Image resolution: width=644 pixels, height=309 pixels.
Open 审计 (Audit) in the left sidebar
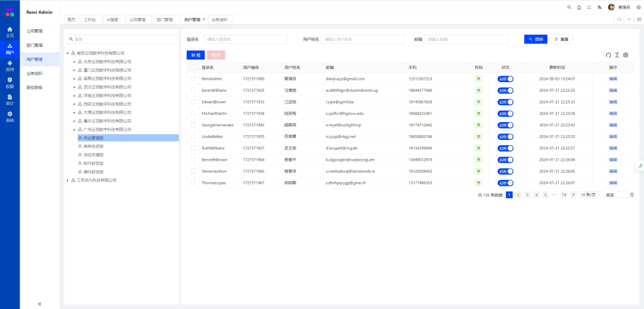pyautogui.click(x=10, y=101)
